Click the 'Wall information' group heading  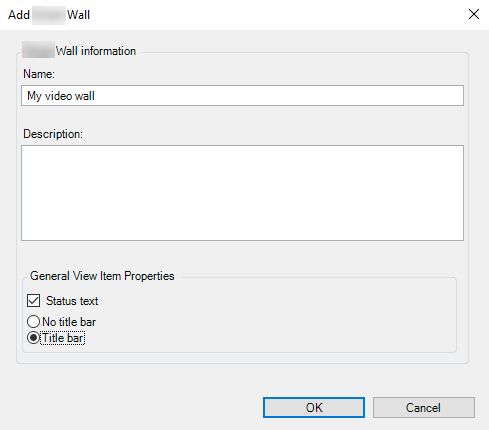click(x=96, y=51)
